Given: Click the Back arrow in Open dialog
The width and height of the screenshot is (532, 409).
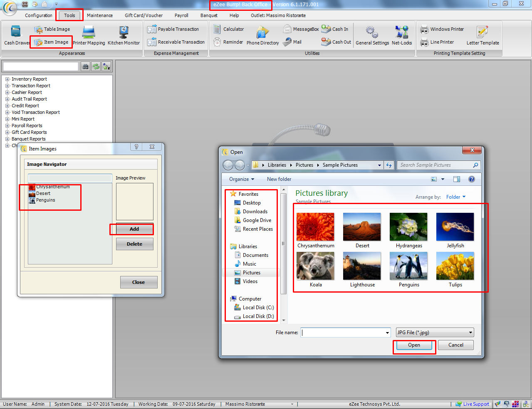Looking at the screenshot, I should [x=228, y=165].
